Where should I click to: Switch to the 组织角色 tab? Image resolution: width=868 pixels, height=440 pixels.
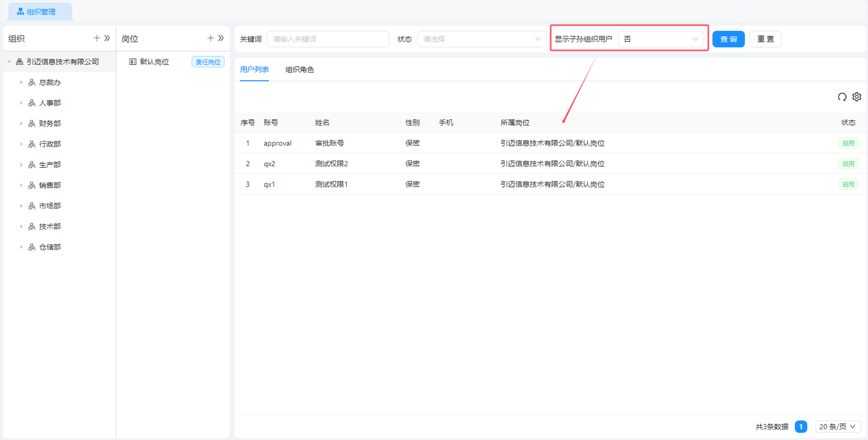[x=299, y=70]
